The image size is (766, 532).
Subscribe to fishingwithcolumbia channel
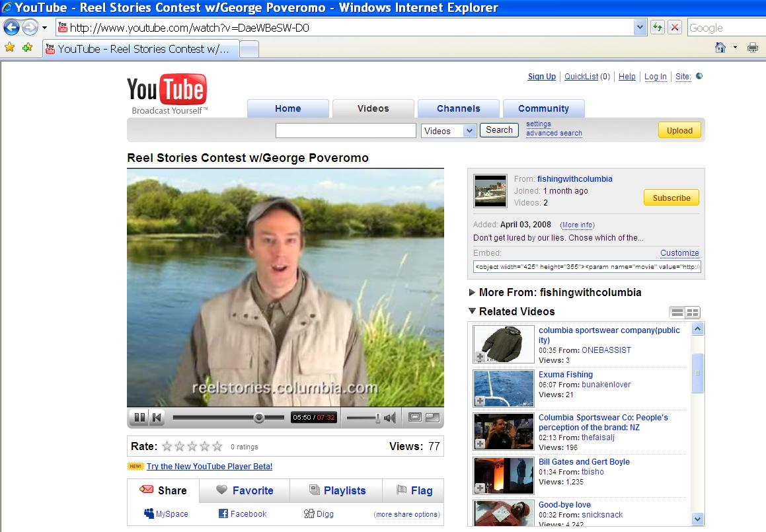[671, 198]
